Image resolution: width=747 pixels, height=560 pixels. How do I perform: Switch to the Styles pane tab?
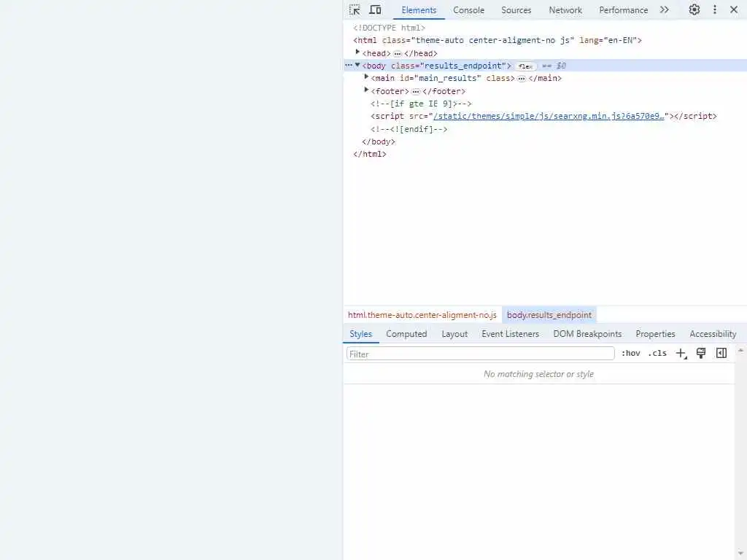360,334
